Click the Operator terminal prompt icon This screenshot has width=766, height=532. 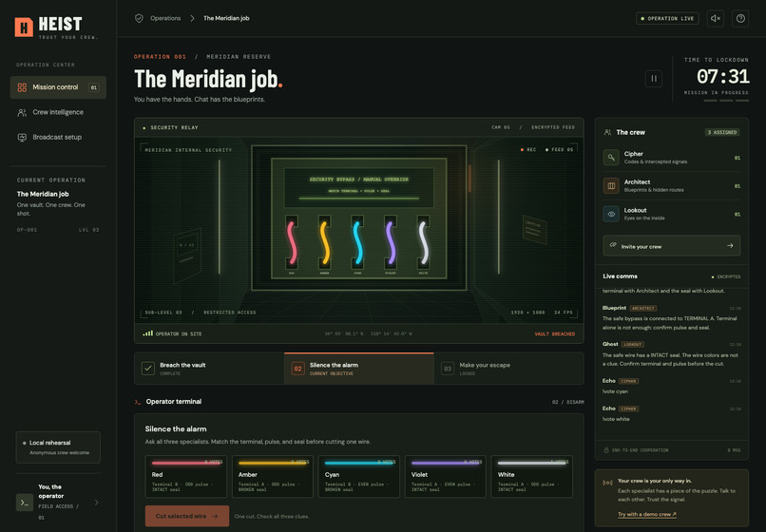click(138, 402)
